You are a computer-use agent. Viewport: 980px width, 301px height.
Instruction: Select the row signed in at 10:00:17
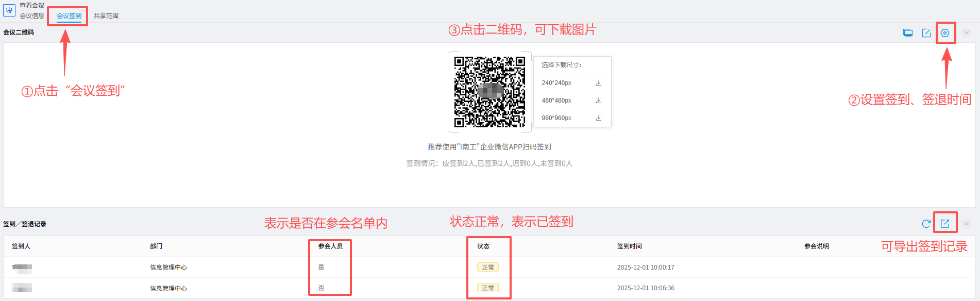coord(646,267)
